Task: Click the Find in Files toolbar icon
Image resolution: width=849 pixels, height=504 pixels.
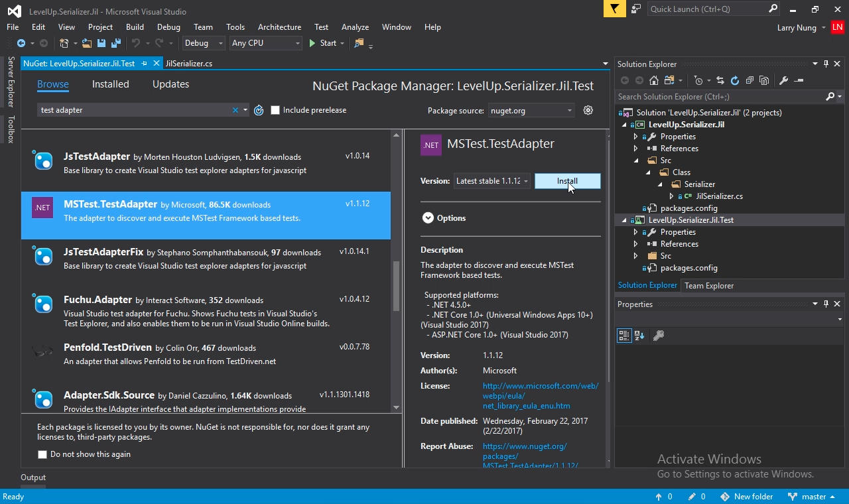Action: (359, 43)
